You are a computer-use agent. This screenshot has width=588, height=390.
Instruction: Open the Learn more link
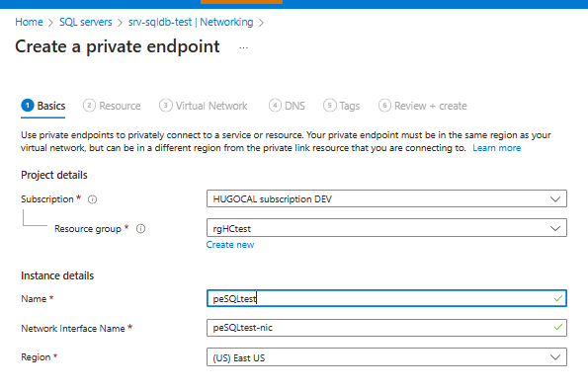[x=496, y=148]
